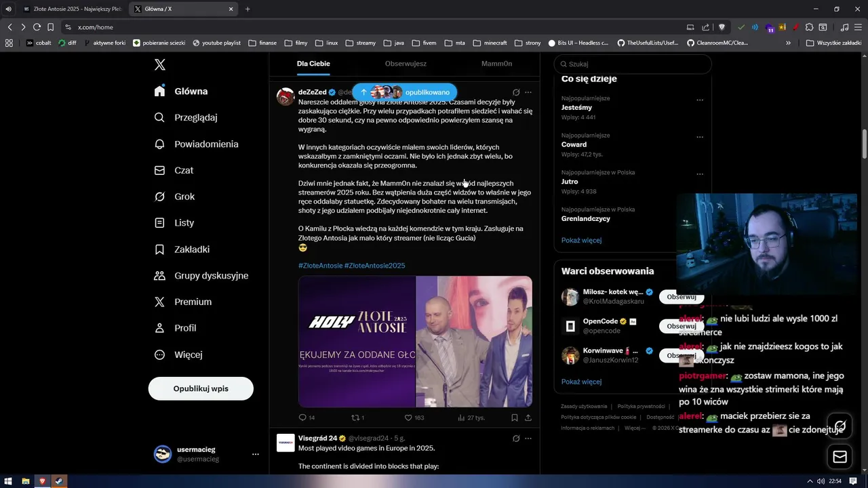The height and width of the screenshot is (488, 868).
Task: Open the Jutro trending topic
Action: pyautogui.click(x=570, y=182)
